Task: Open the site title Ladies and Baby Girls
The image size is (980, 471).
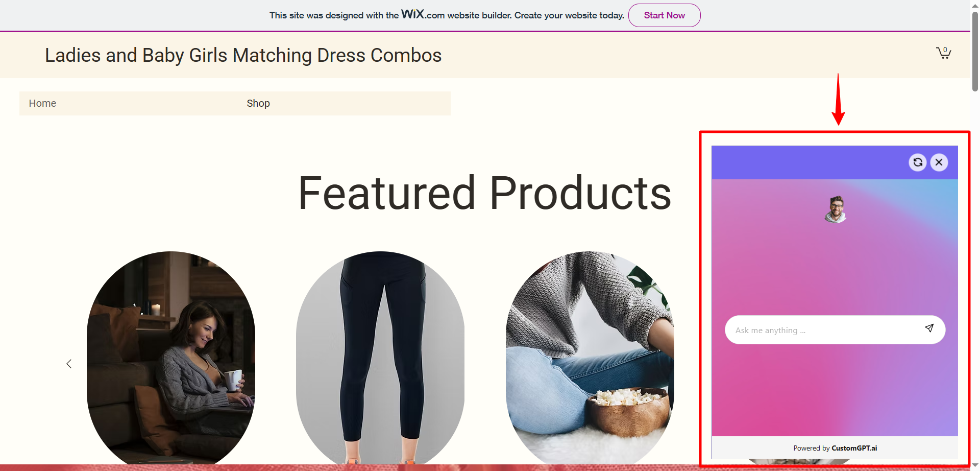Action: [x=243, y=55]
